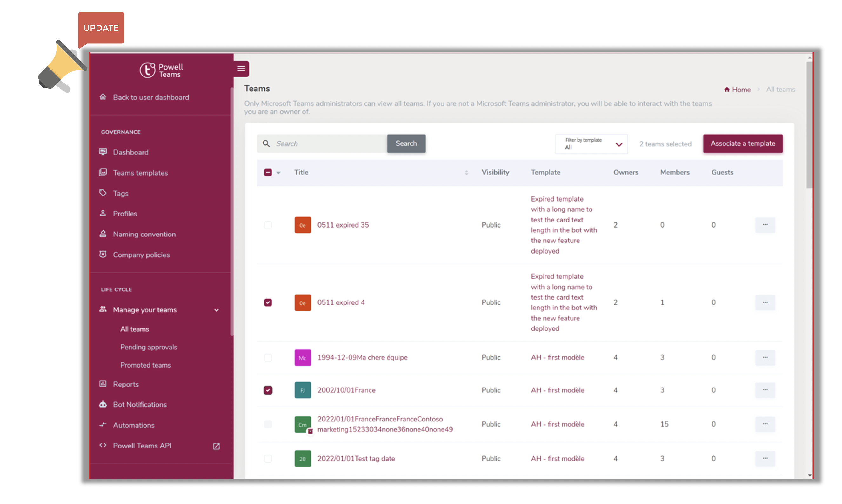The width and height of the screenshot is (842, 504).
Task: Click the scrollbar up arrow
Action: click(809, 58)
